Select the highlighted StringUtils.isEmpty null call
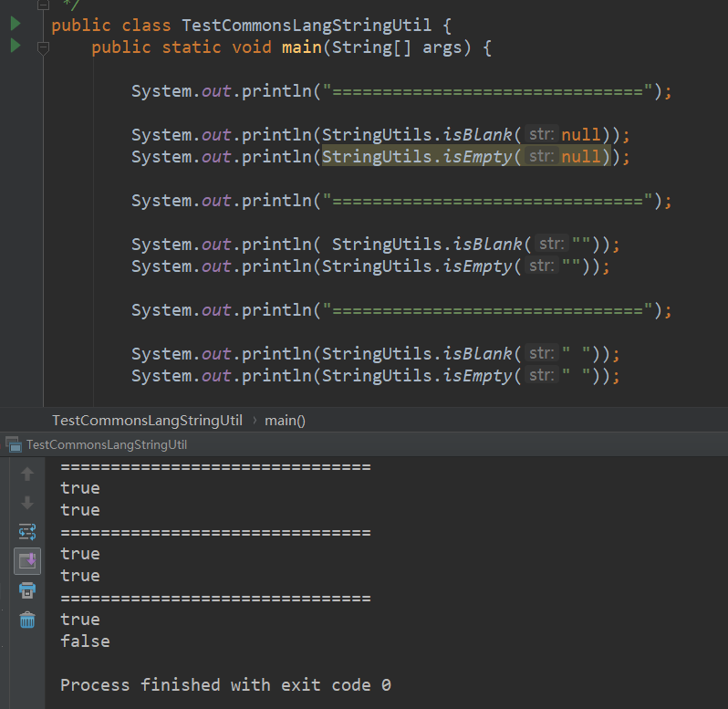728x709 pixels. click(465, 156)
